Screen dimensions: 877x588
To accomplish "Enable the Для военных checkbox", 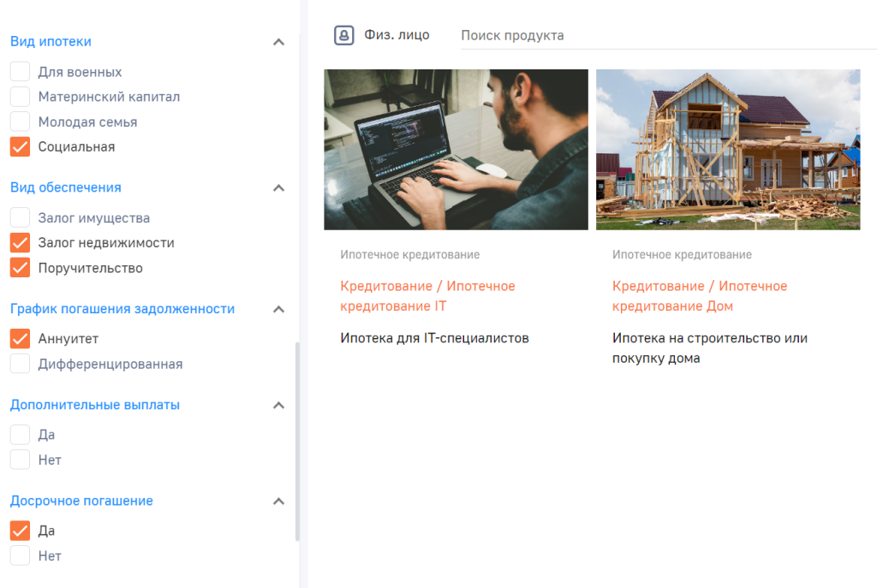I will pos(21,72).
